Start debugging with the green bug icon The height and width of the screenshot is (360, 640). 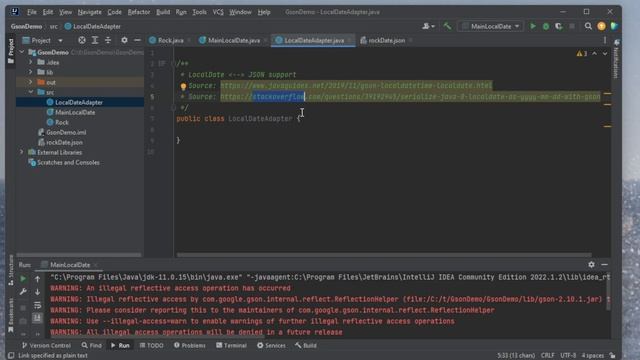[546, 26]
